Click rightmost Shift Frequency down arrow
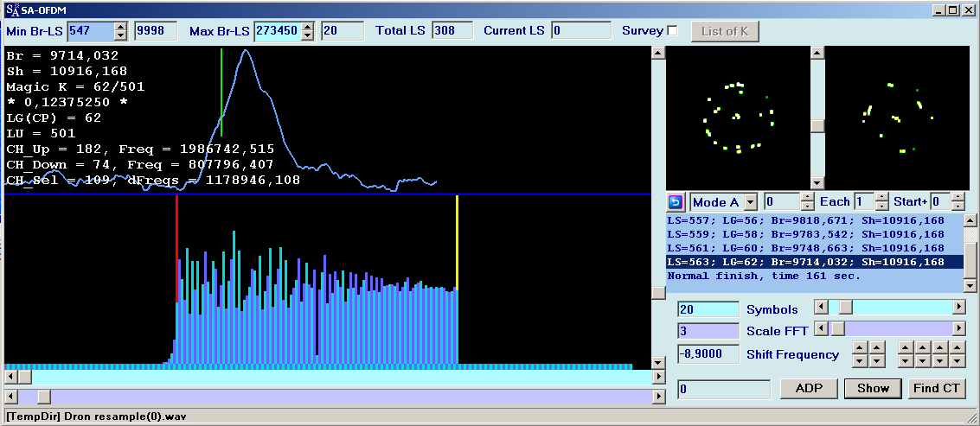This screenshot has height=426, width=980. [958, 361]
